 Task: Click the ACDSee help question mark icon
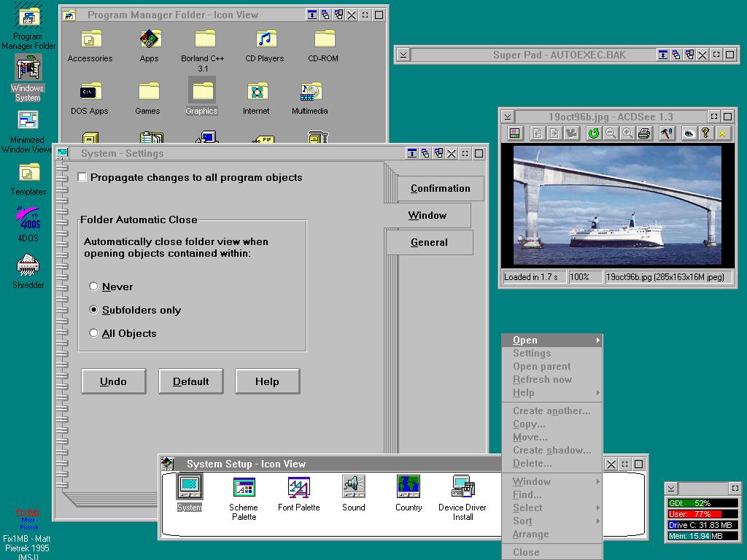coord(705,133)
